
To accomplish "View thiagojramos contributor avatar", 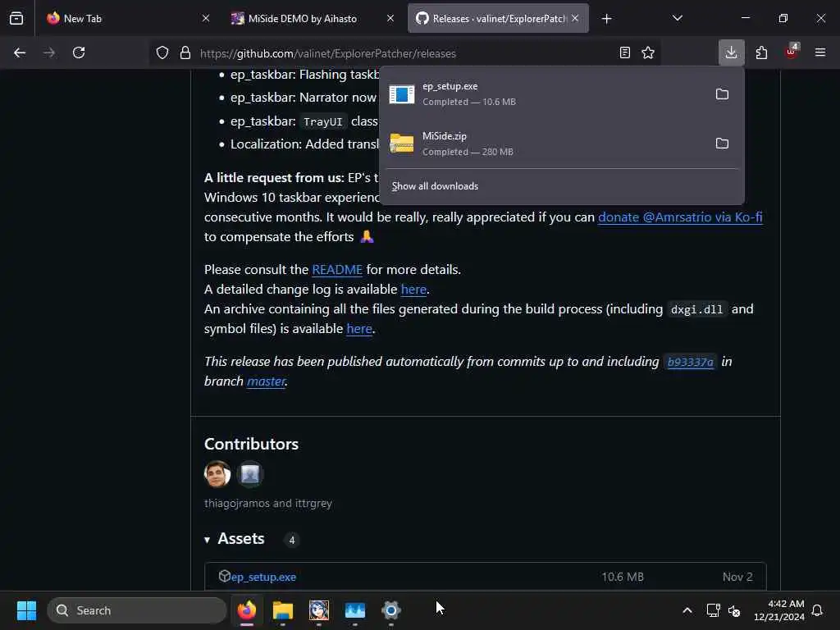I will (217, 474).
